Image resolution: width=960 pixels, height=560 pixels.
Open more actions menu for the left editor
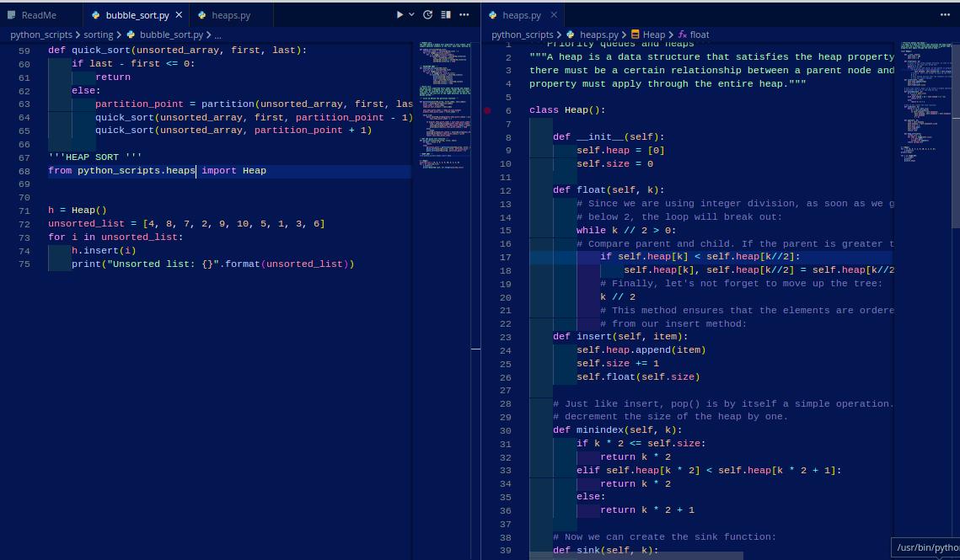[466, 14]
